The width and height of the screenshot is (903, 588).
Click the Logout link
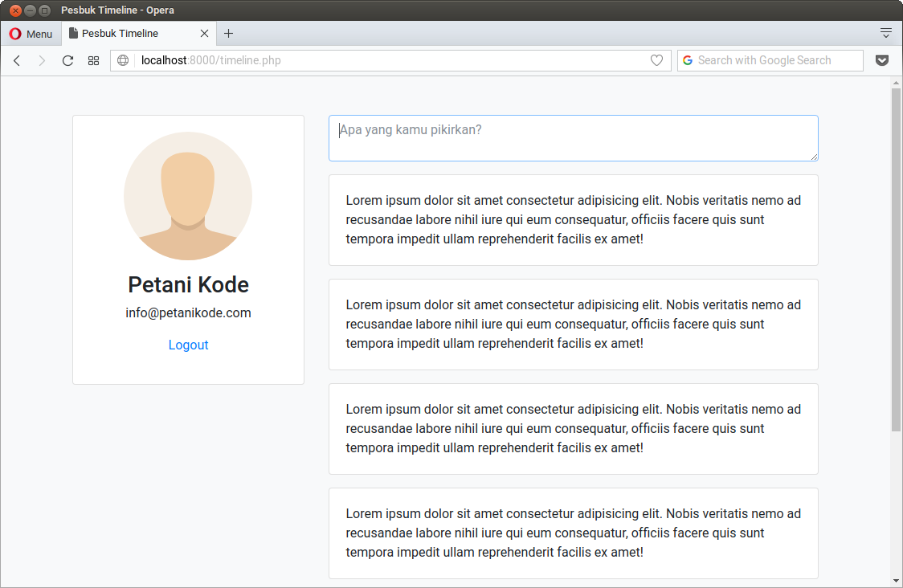tap(188, 345)
